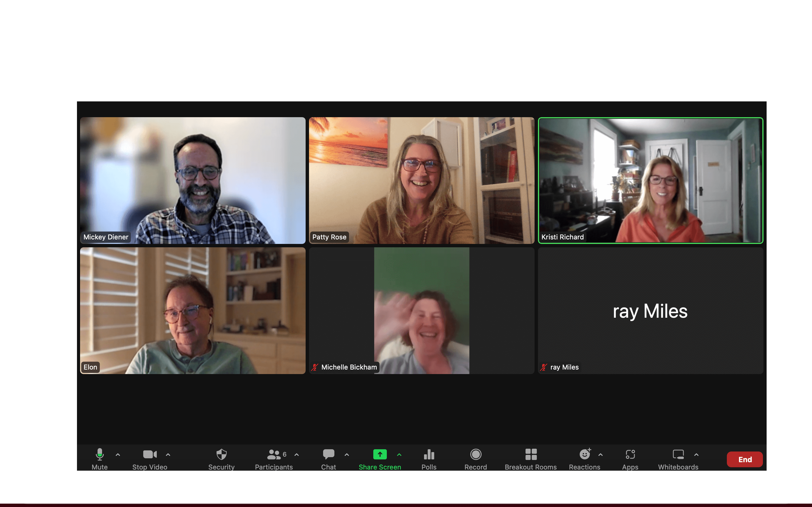Select Patty Rose participant tile
This screenshot has height=507, width=812.
click(422, 180)
